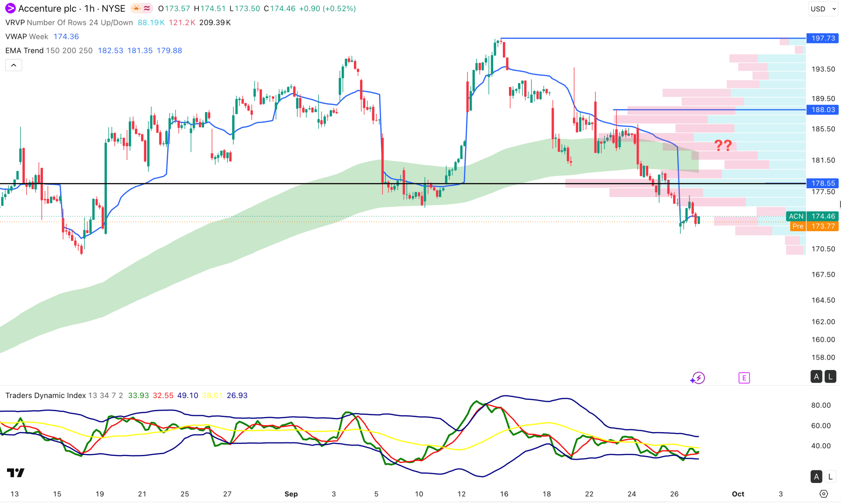Click the approximately-equal data status icon
The image size is (841, 504).
147,8
